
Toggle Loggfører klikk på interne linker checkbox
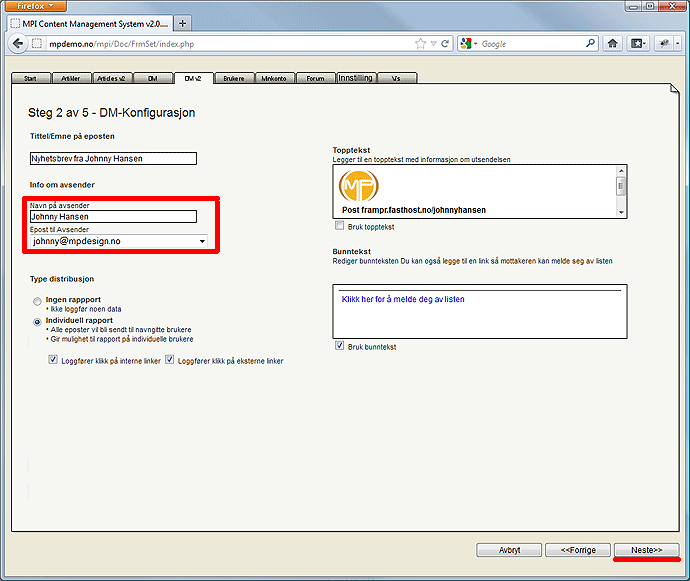click(x=53, y=360)
